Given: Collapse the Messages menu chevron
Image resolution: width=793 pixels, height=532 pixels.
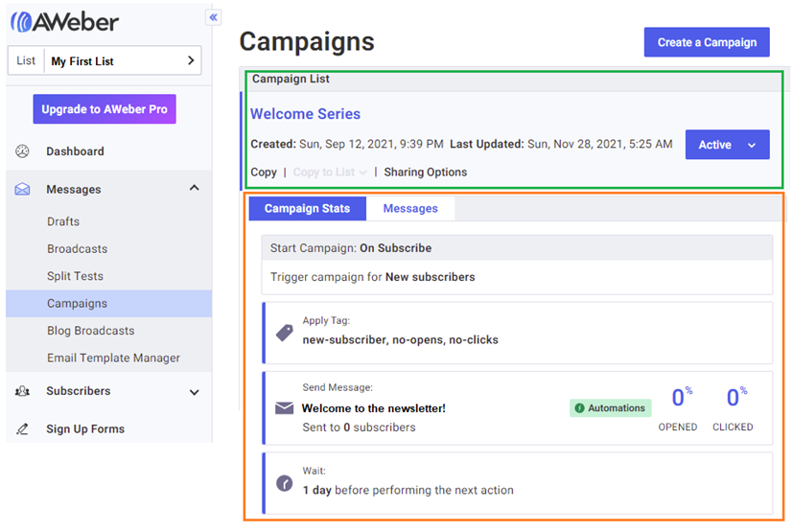Looking at the screenshot, I should 195,188.
